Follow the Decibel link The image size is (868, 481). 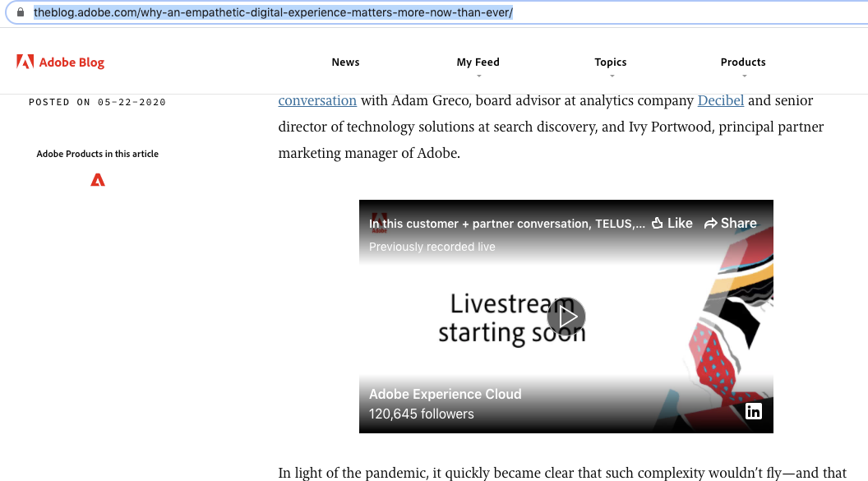coord(721,100)
